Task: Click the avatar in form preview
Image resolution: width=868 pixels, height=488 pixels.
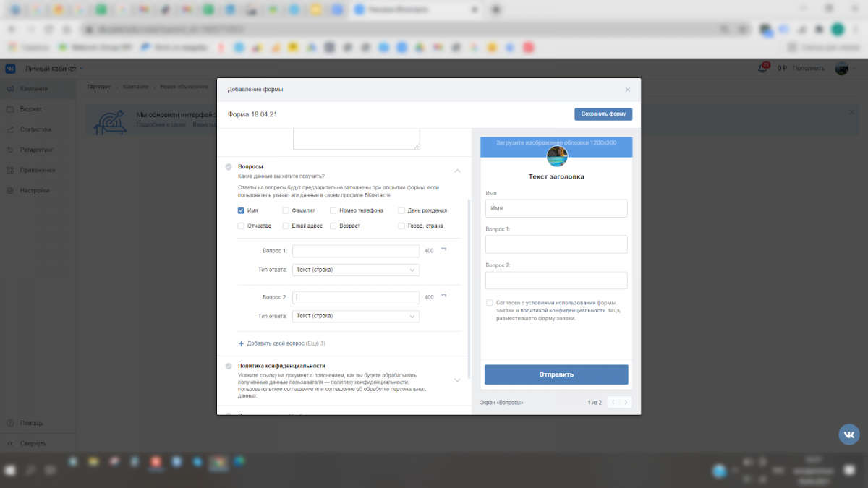Action: tap(556, 156)
